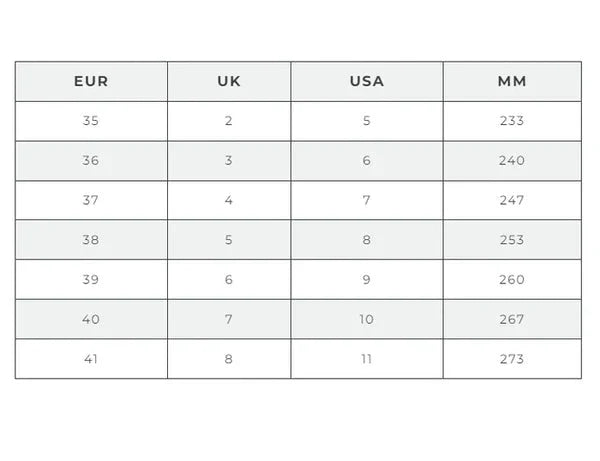
Task: Select EUR size 37 cell
Action: click(x=91, y=200)
